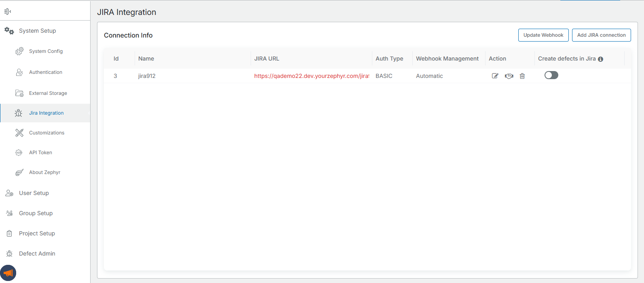Click the edit connection pencil icon
Screen dimensions: 644x283
click(495, 76)
